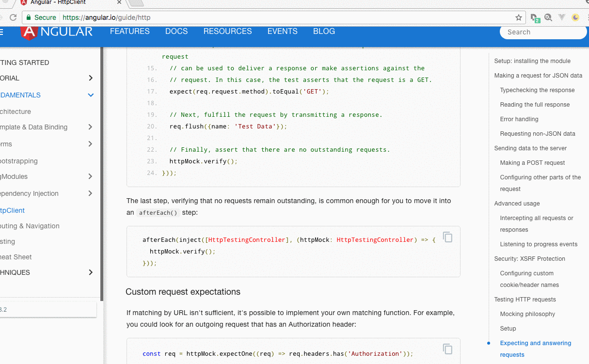The image size is (589, 364).
Task: Click the Angular shield logo
Action: click(x=29, y=32)
